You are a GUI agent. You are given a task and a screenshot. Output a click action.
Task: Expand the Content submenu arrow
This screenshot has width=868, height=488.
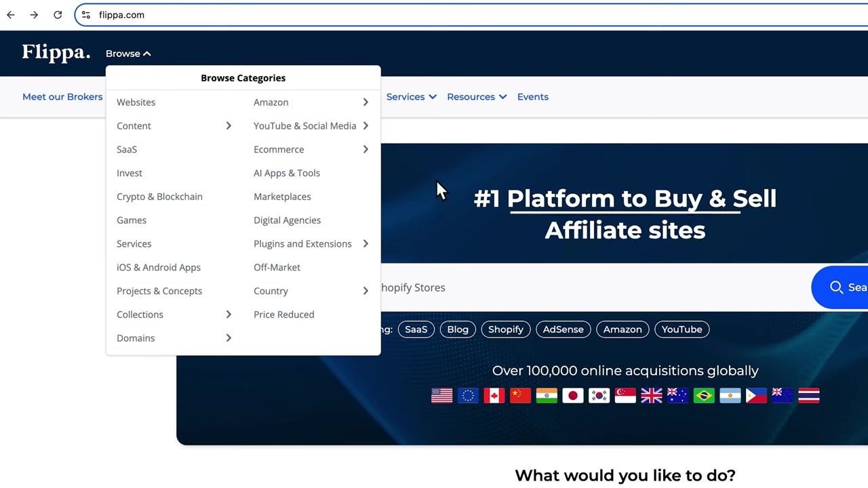[x=229, y=126]
